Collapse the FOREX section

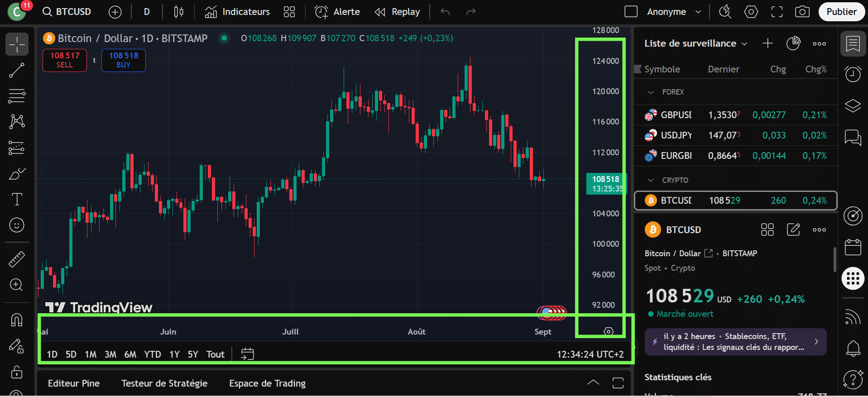coord(651,92)
